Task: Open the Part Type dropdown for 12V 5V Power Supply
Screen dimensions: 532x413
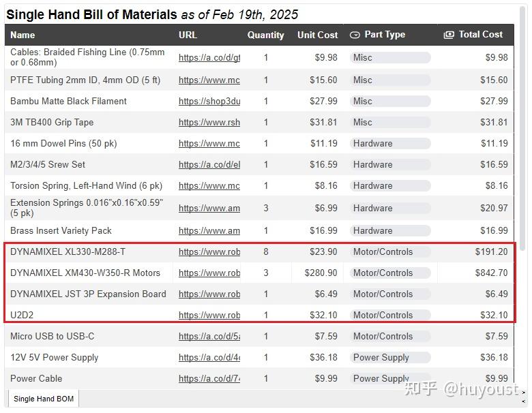Action: tap(391, 357)
